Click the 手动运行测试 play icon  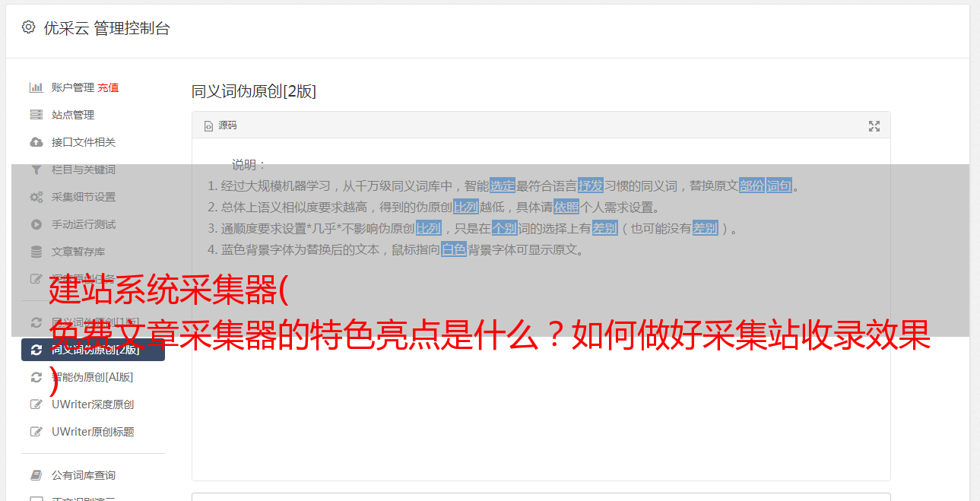[x=36, y=224]
